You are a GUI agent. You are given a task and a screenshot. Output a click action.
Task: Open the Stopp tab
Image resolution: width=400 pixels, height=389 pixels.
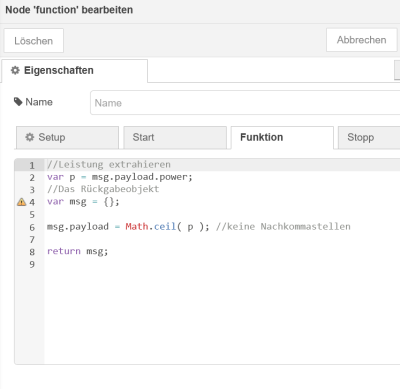tap(369, 137)
